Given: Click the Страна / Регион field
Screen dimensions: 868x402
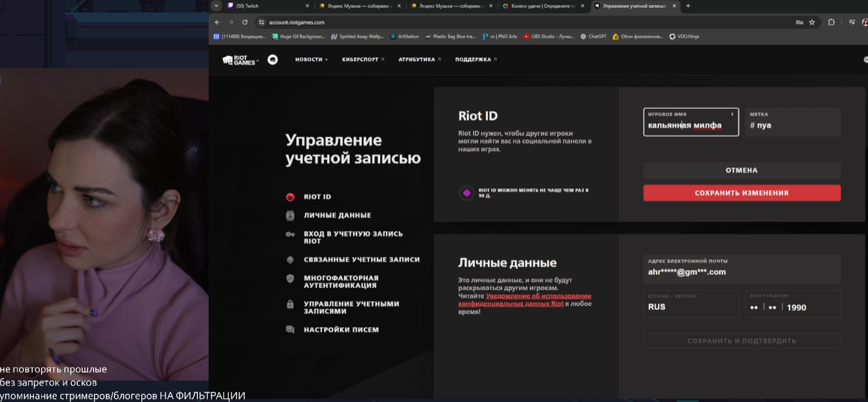Looking at the screenshot, I should click(x=691, y=303).
